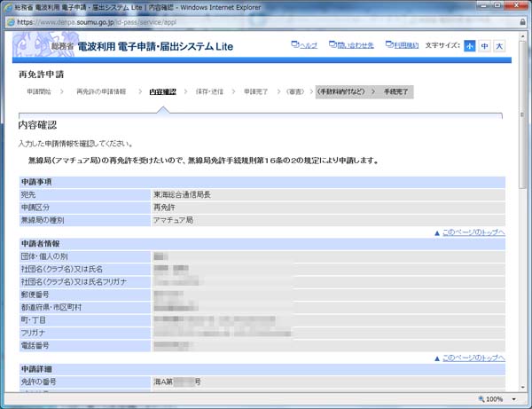This screenshot has width=532, height=409.
Task: Click the 電話番号 row label
Action: pos(35,345)
